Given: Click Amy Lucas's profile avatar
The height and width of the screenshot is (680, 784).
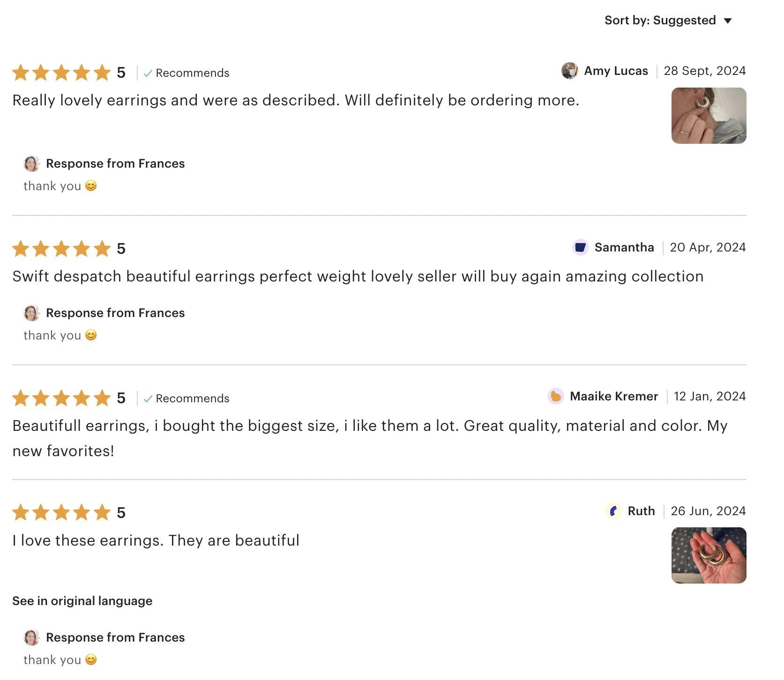Looking at the screenshot, I should click(x=569, y=71).
